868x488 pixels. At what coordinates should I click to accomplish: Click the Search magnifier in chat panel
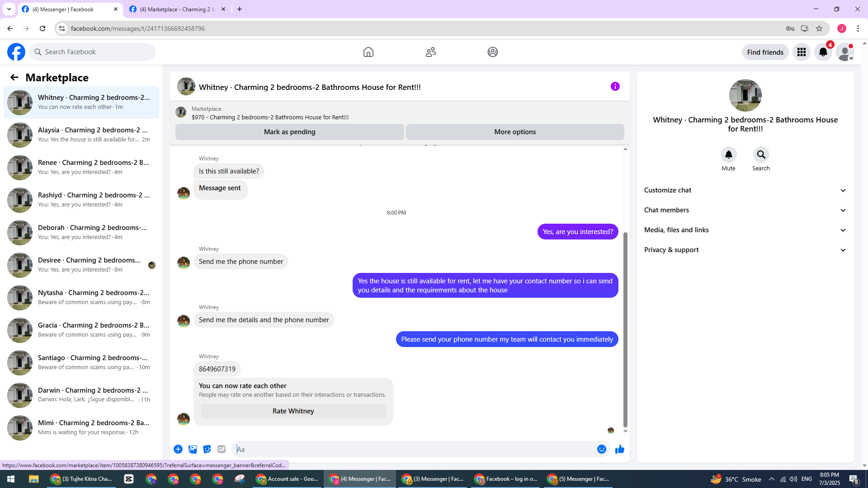pyautogui.click(x=761, y=155)
